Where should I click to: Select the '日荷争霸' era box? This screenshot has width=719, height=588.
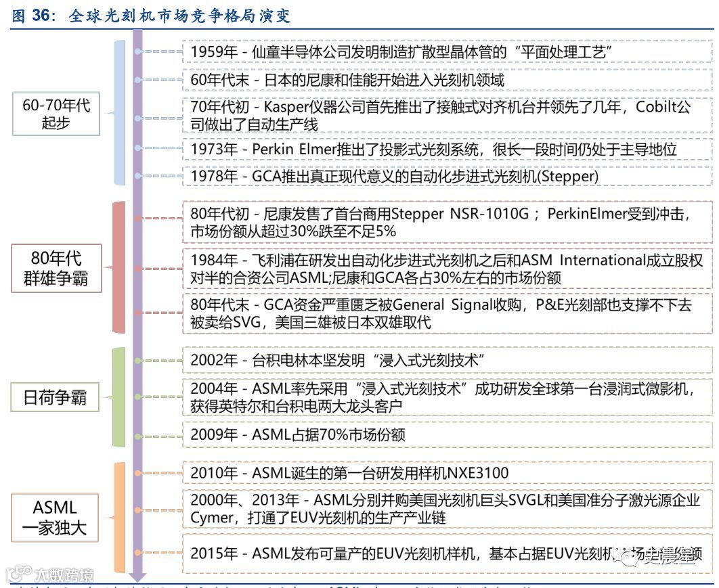click(55, 397)
